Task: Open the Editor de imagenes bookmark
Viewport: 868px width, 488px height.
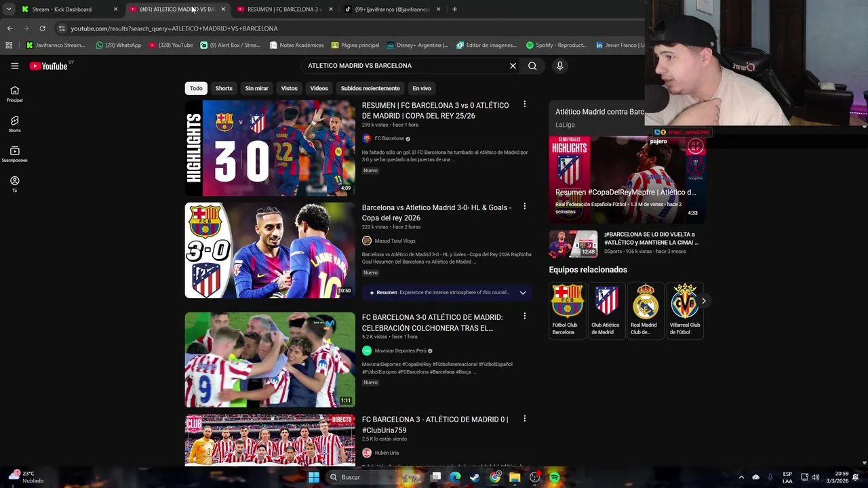Action: (x=487, y=45)
